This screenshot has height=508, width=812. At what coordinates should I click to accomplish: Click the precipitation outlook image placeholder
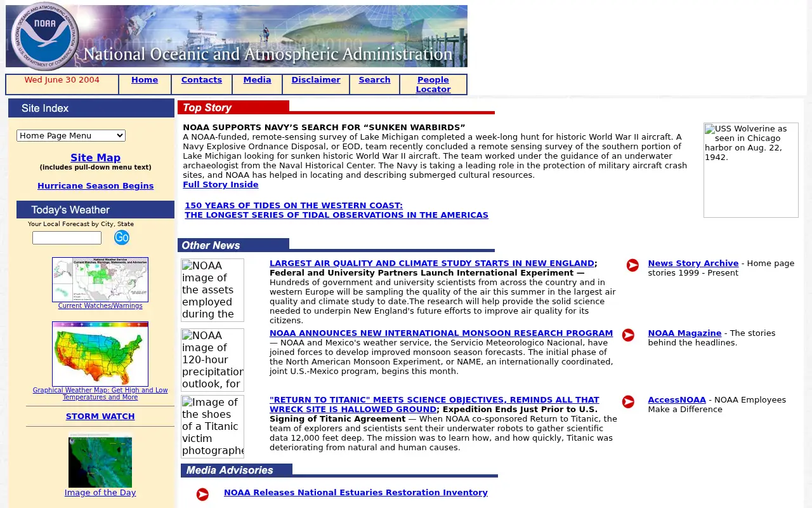213,360
